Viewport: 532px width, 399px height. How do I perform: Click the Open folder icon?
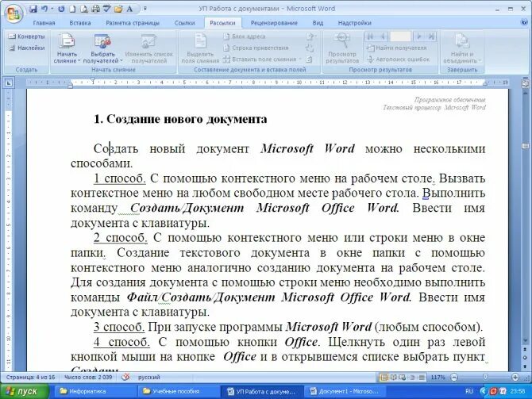(118, 9)
